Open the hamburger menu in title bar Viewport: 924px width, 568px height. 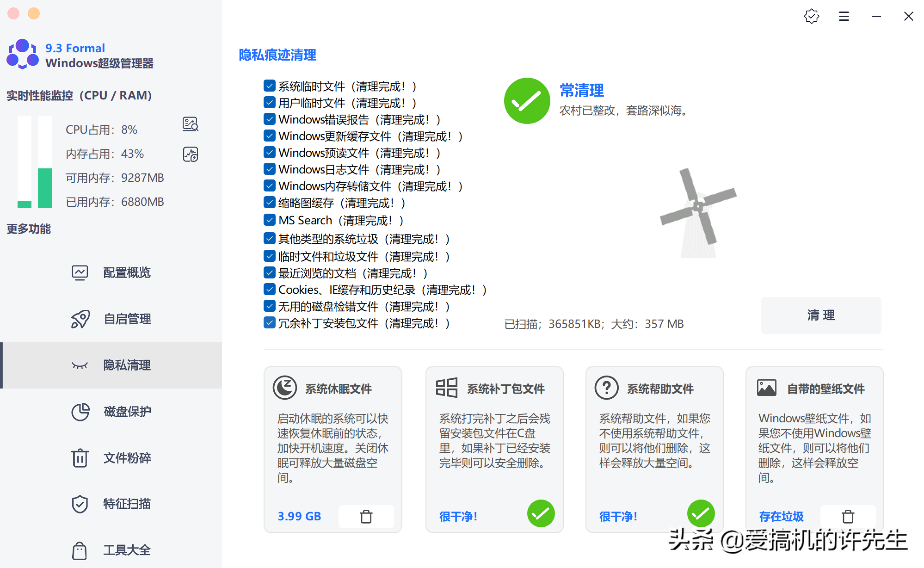coord(844,17)
